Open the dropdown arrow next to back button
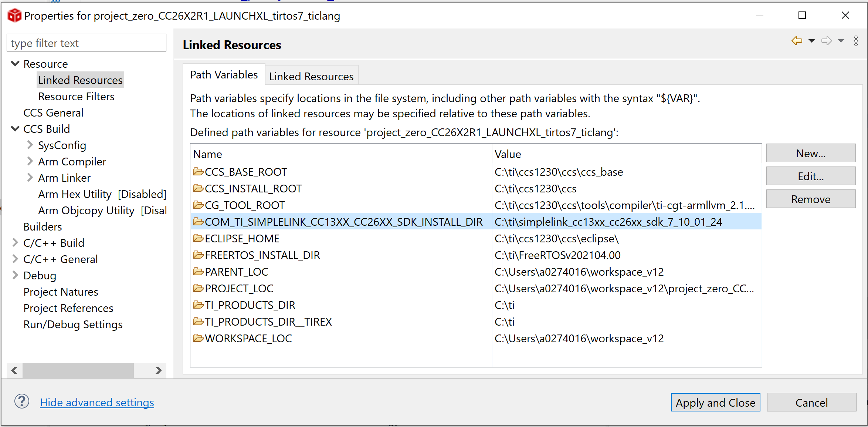Viewport: 868px width, 427px height. pos(811,41)
